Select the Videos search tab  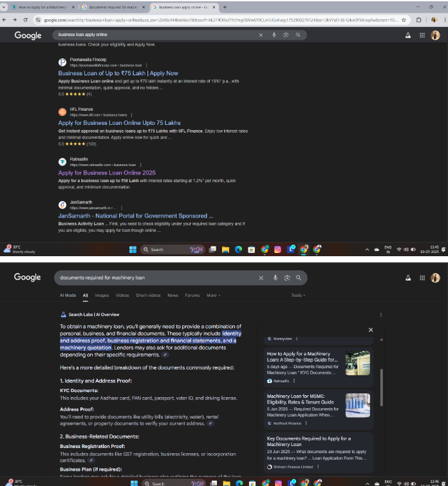[122, 295]
